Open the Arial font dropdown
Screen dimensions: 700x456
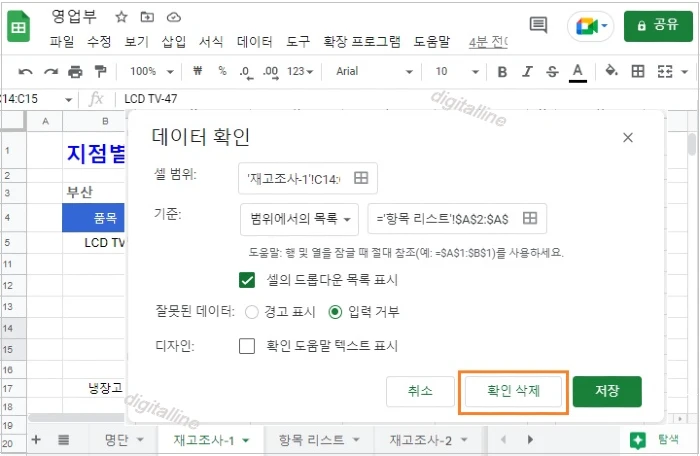click(373, 71)
